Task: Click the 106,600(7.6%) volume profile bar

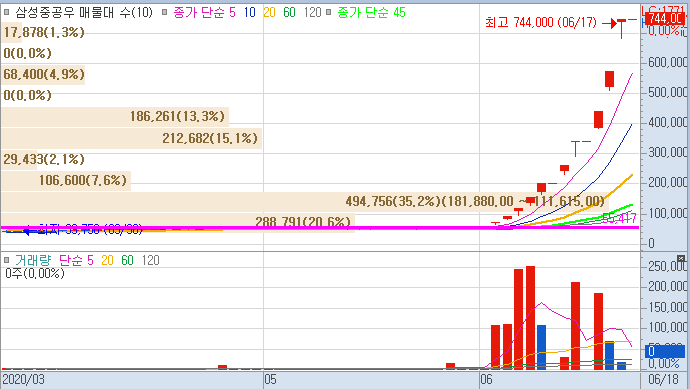Action: [66, 180]
